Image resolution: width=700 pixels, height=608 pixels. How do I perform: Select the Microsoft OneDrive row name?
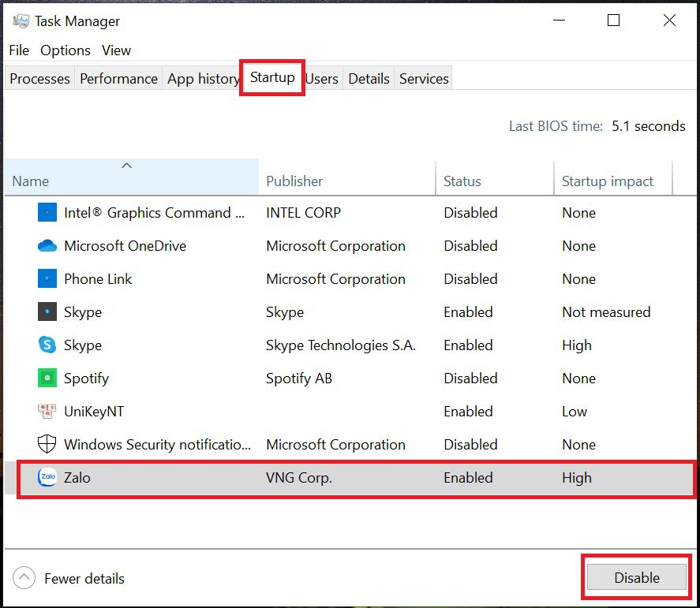125,246
